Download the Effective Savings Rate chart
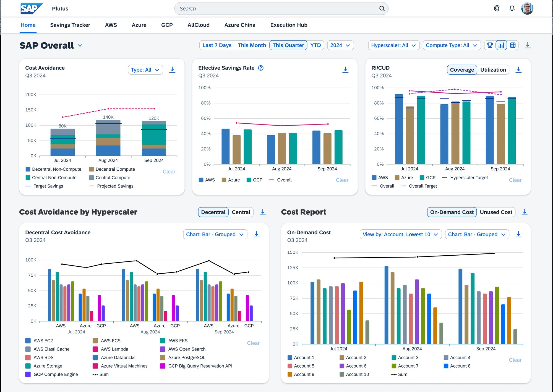The image size is (553, 392). tap(345, 70)
